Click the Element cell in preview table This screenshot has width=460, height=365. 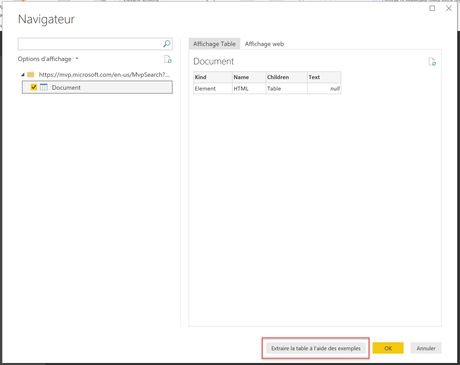click(x=213, y=88)
